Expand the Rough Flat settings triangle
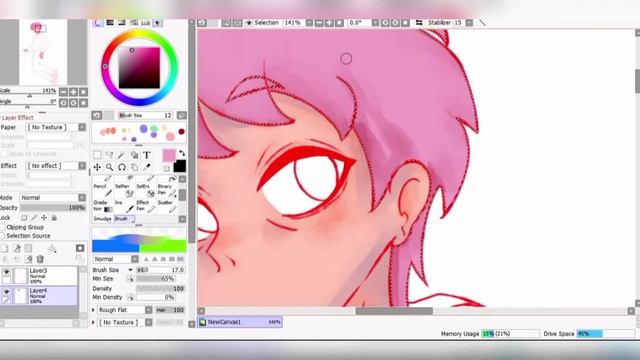The height and width of the screenshot is (360, 640). [x=93, y=310]
